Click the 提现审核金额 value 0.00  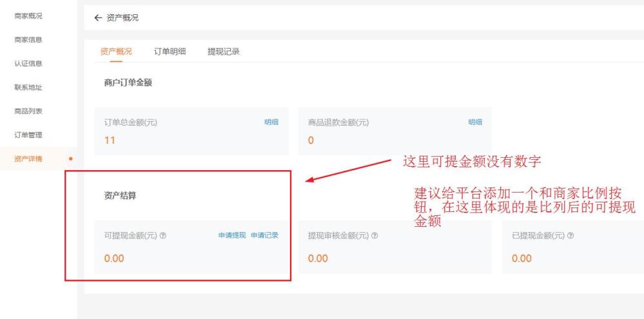coord(318,258)
